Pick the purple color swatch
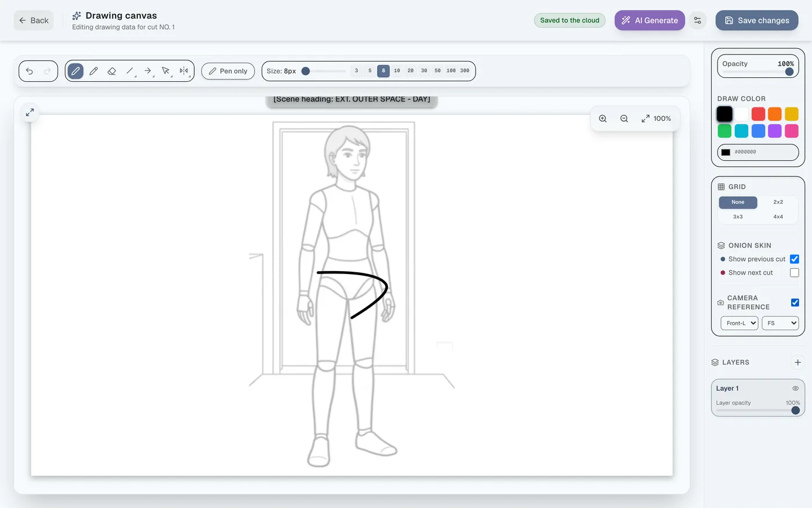 pos(775,131)
